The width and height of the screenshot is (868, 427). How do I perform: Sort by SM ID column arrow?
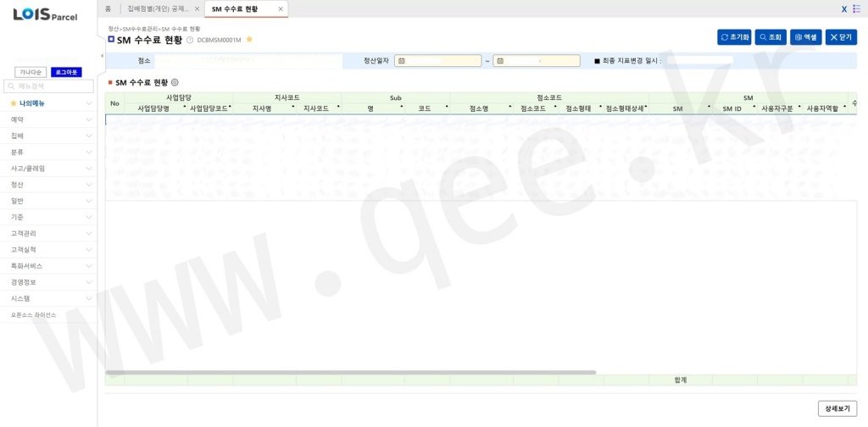(x=754, y=106)
